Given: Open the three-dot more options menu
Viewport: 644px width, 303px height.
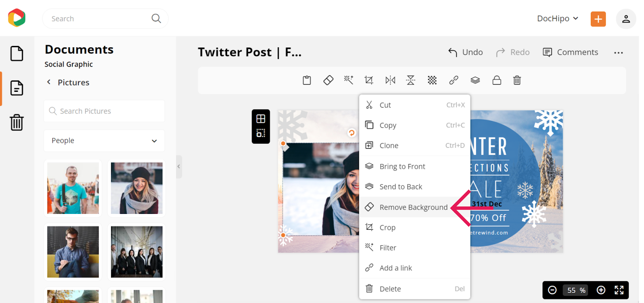Looking at the screenshot, I should tap(619, 53).
